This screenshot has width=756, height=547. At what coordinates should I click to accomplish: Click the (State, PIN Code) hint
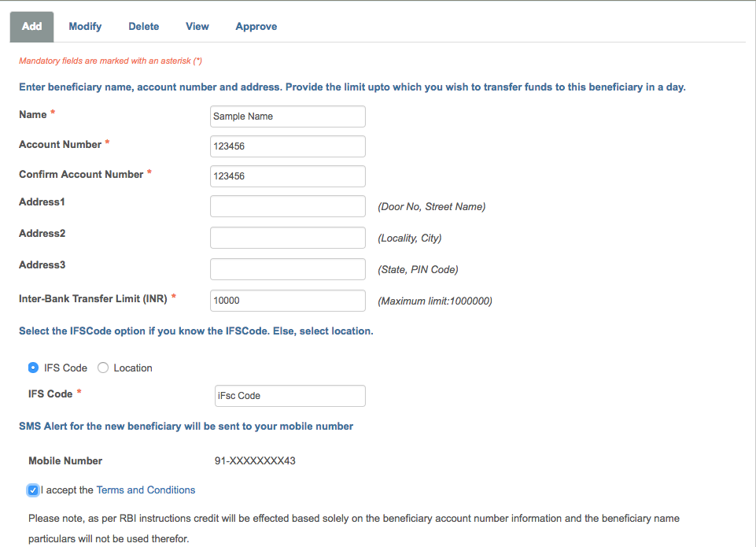tap(418, 270)
